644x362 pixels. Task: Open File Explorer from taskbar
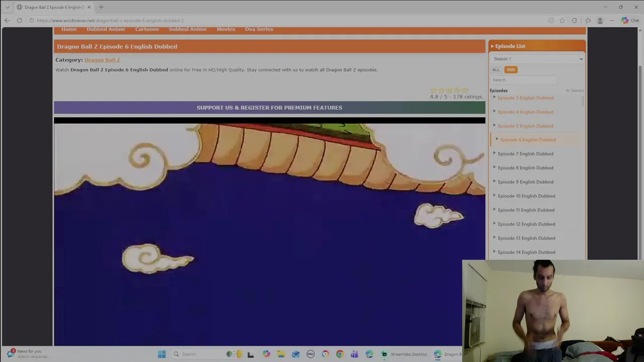(281, 354)
